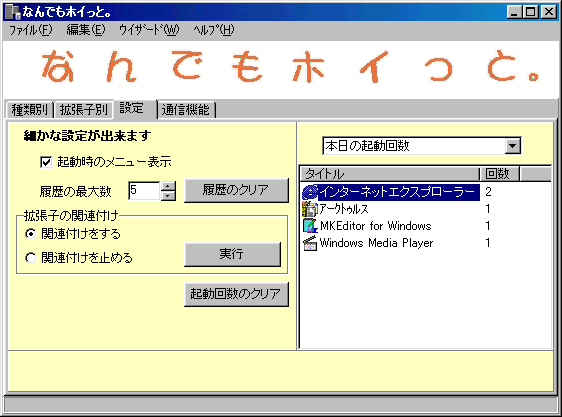The height and width of the screenshot is (417, 562).
Task: Click the 履歴のクリア button
Action: click(x=236, y=190)
